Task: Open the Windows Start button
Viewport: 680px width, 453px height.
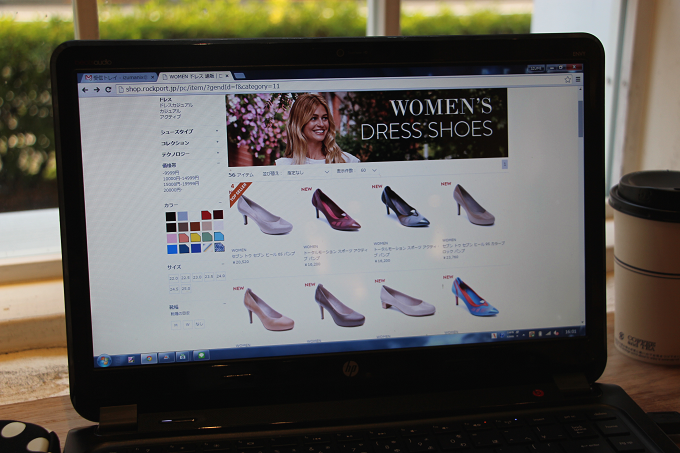Action: tap(104, 360)
